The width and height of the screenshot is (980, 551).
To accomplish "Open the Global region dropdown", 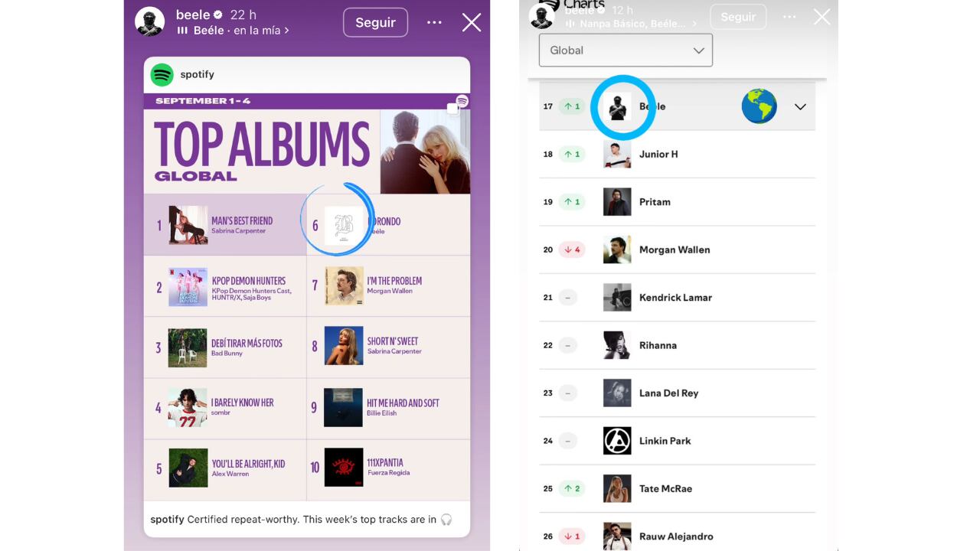I will point(626,51).
